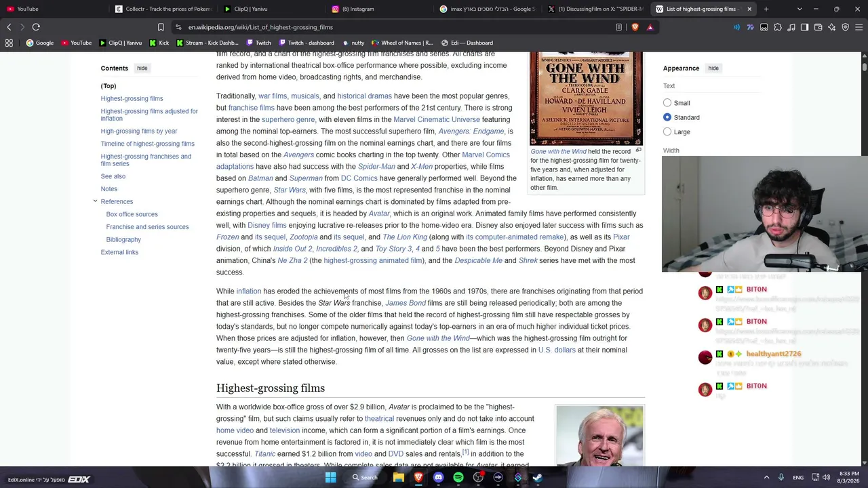The height and width of the screenshot is (488, 868).
Task: Open the James Cameron photo thumbnail
Action: click(599, 435)
